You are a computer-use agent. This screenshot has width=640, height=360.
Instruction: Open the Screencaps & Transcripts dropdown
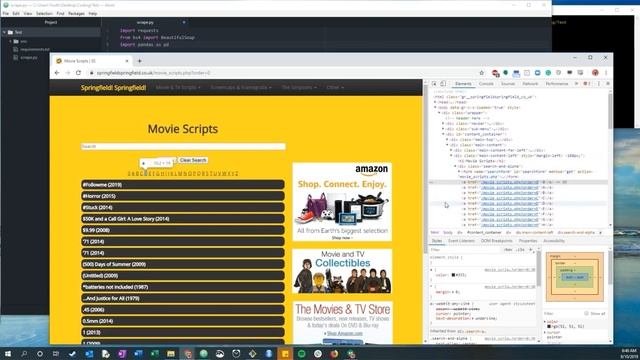241,87
